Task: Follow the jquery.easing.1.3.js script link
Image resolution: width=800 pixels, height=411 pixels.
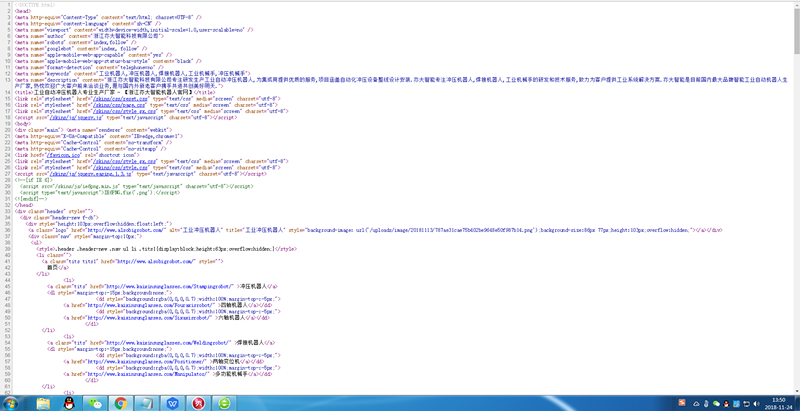Action: tap(88, 173)
